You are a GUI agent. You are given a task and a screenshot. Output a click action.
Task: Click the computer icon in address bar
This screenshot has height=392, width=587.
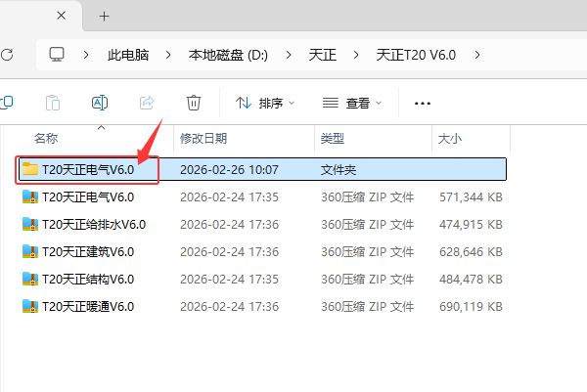click(x=57, y=55)
